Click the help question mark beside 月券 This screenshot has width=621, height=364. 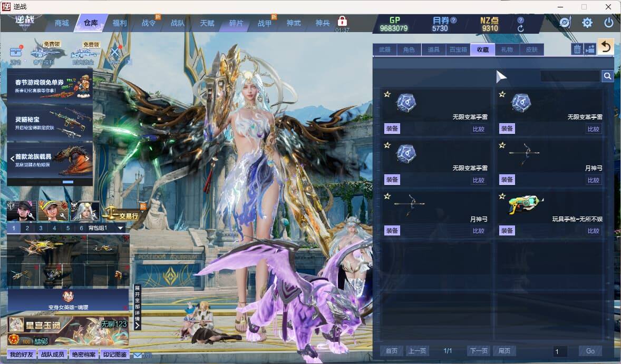point(454,20)
